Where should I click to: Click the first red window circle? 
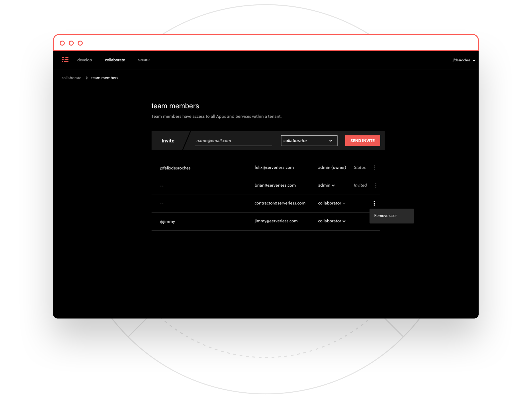62,43
